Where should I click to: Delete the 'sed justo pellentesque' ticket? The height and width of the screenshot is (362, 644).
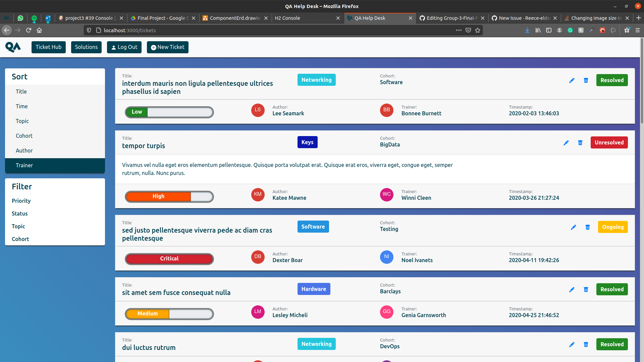coord(588,227)
